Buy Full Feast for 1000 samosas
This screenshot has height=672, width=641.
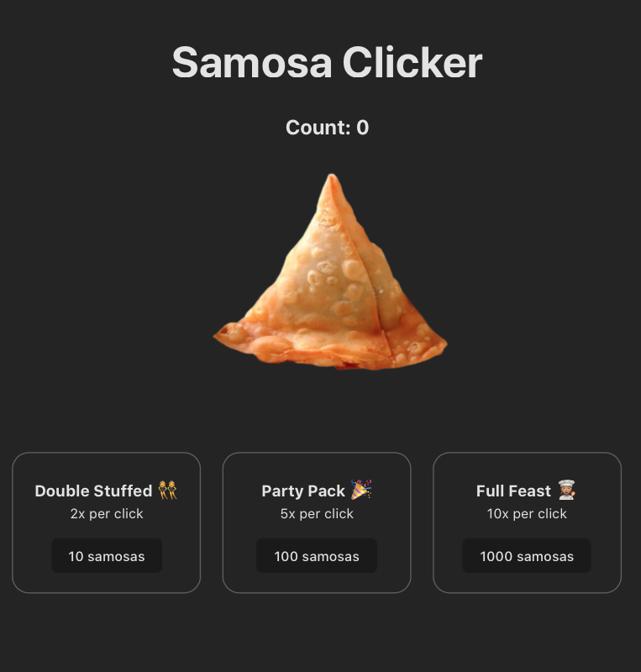527,556
